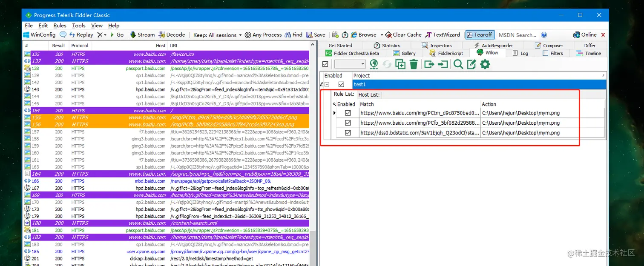
Task: Open Find sessions dialog
Action: click(293, 35)
